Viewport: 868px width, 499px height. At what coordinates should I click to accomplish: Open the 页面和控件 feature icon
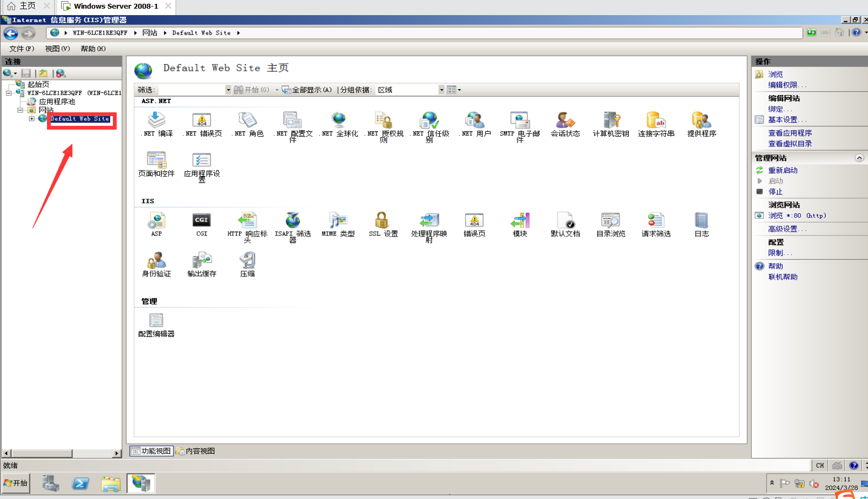[157, 164]
